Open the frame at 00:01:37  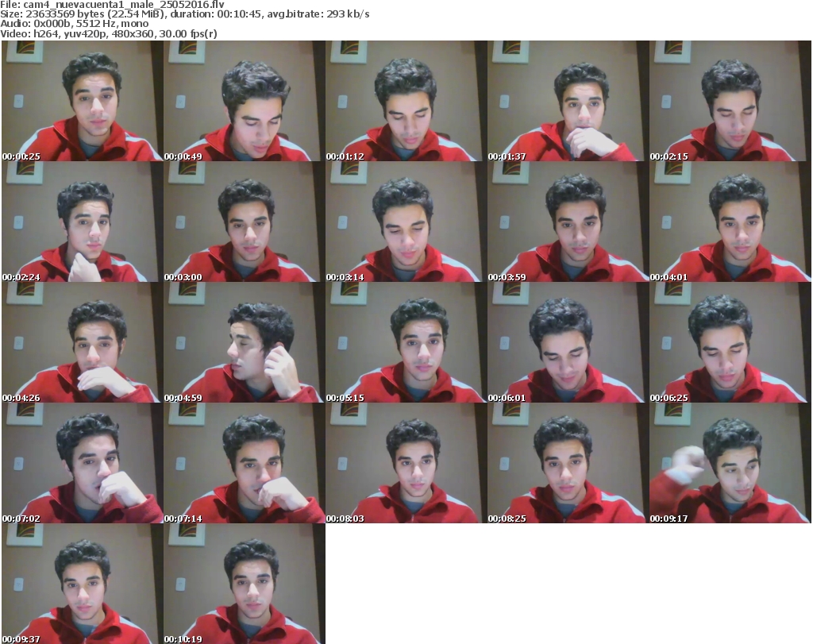[568, 101]
